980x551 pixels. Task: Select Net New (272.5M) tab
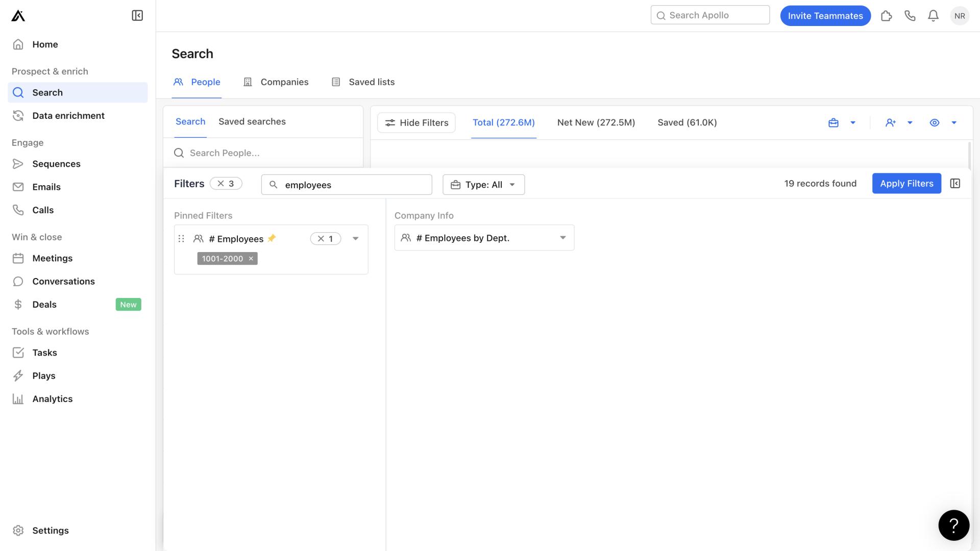[596, 122]
